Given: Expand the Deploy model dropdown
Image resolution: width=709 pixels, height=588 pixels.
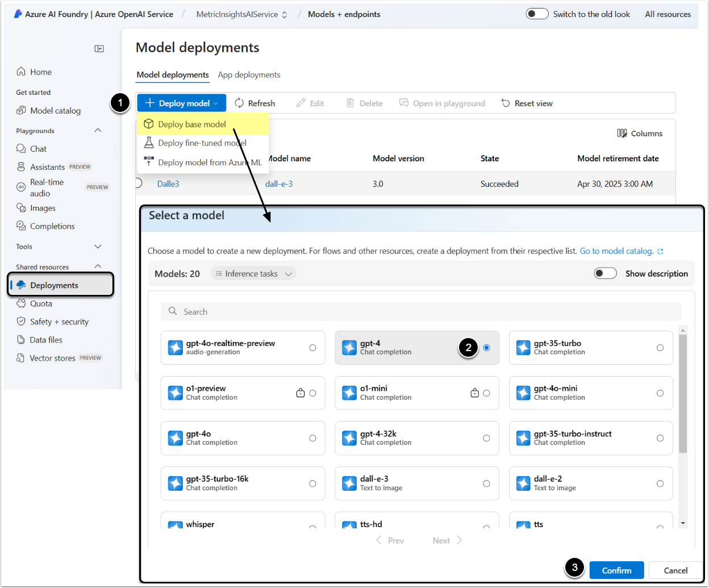Looking at the screenshot, I should pos(182,103).
